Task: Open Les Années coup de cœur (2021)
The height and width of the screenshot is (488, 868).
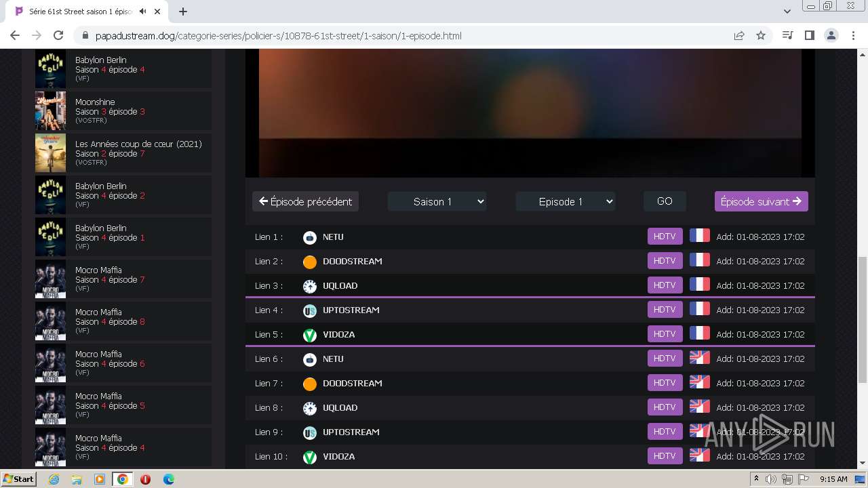Action: pos(123,152)
